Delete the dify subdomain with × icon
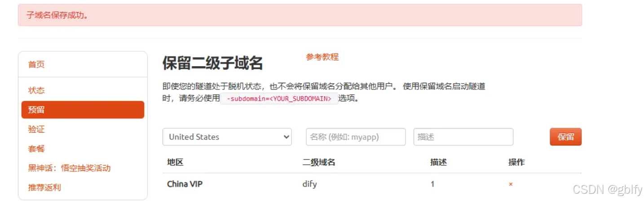Image resolution: width=644 pixels, height=201 pixels. [511, 184]
